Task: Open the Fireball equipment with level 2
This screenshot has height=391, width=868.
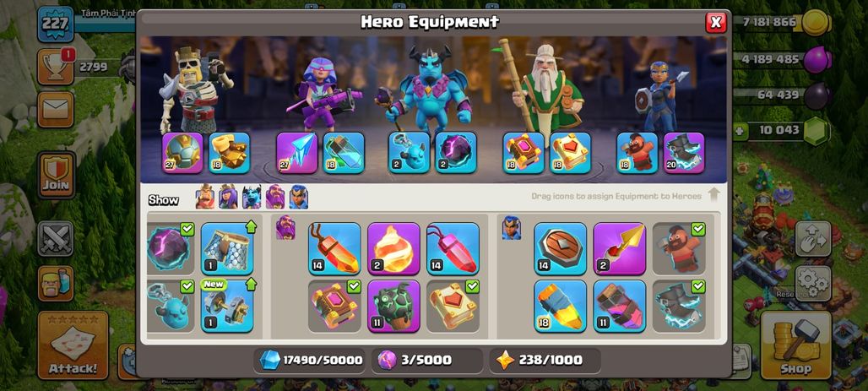Action: (x=393, y=248)
